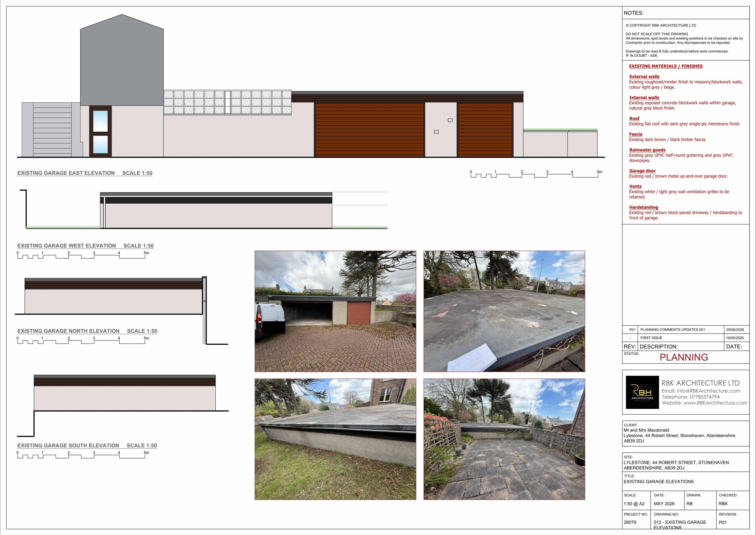Click the revision value P01 at bottom right
The height and width of the screenshot is (535, 756).
pyautogui.click(x=723, y=522)
